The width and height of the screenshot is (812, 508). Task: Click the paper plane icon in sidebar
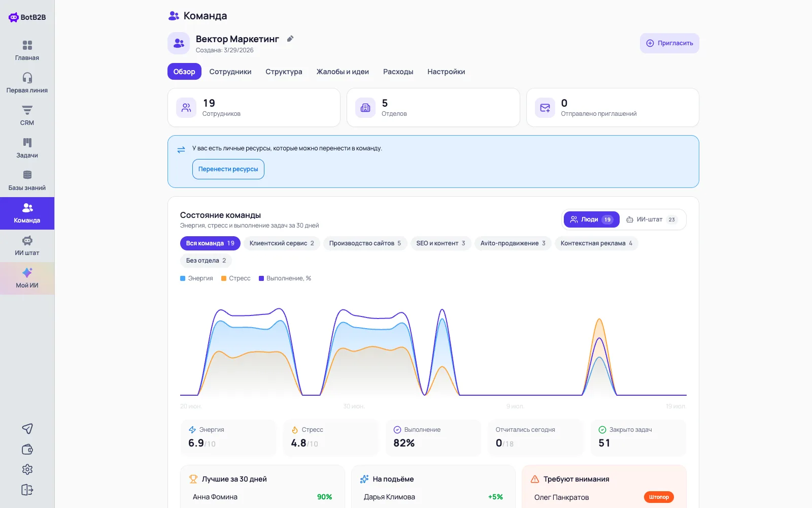tap(27, 429)
